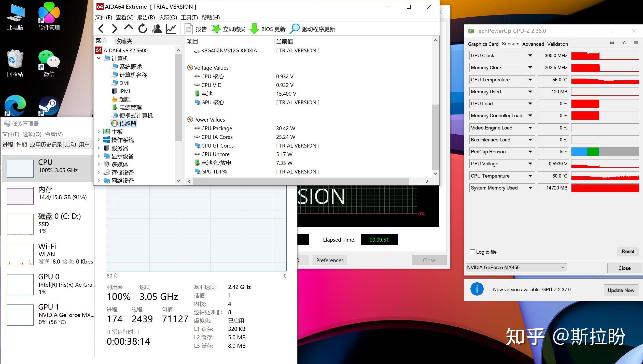The height and width of the screenshot is (364, 643).
Task: Launch 微信 WeChat desktop shortcut
Action: pyautogui.click(x=49, y=63)
